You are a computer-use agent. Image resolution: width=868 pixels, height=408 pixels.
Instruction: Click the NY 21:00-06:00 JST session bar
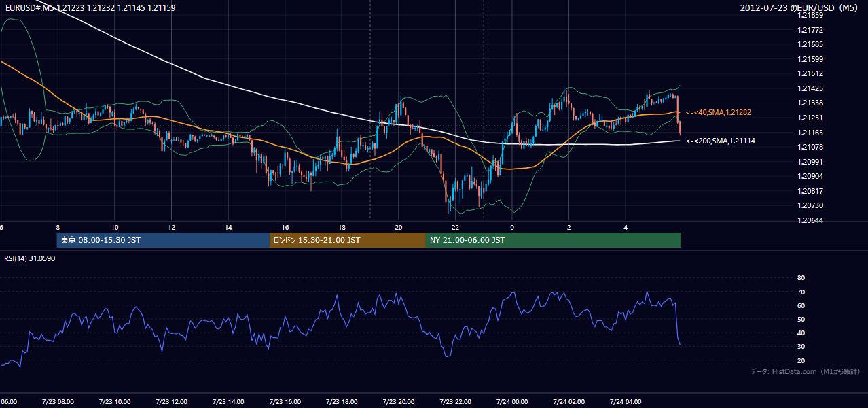click(x=554, y=240)
